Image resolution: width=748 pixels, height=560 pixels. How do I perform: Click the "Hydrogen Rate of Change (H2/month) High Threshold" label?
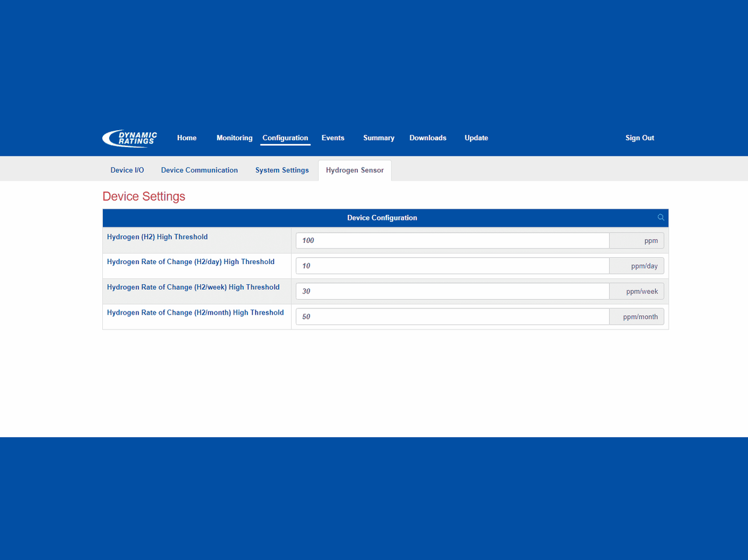pos(196,313)
